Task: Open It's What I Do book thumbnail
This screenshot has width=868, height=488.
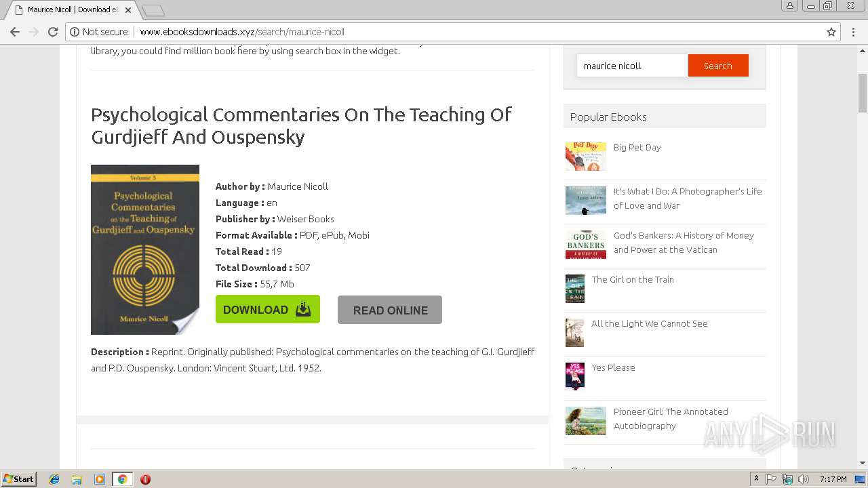Action: [x=586, y=201]
